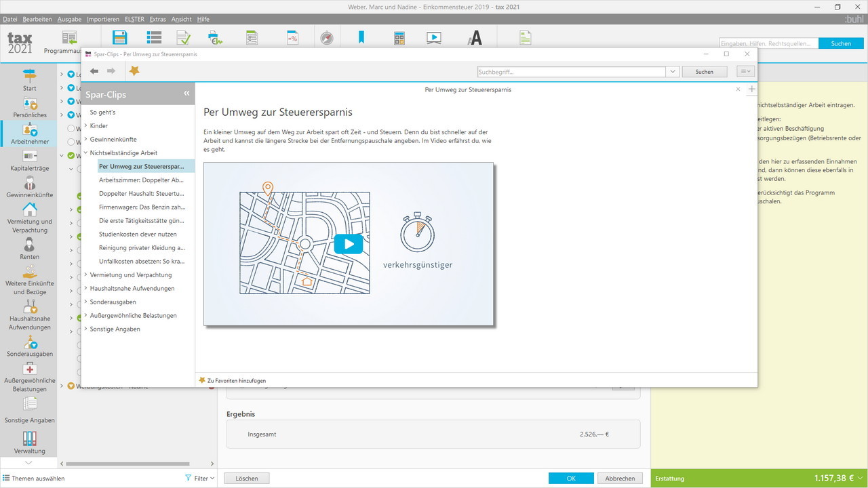868x488 pixels.
Task: Play the Per Umweg video
Action: click(x=349, y=244)
